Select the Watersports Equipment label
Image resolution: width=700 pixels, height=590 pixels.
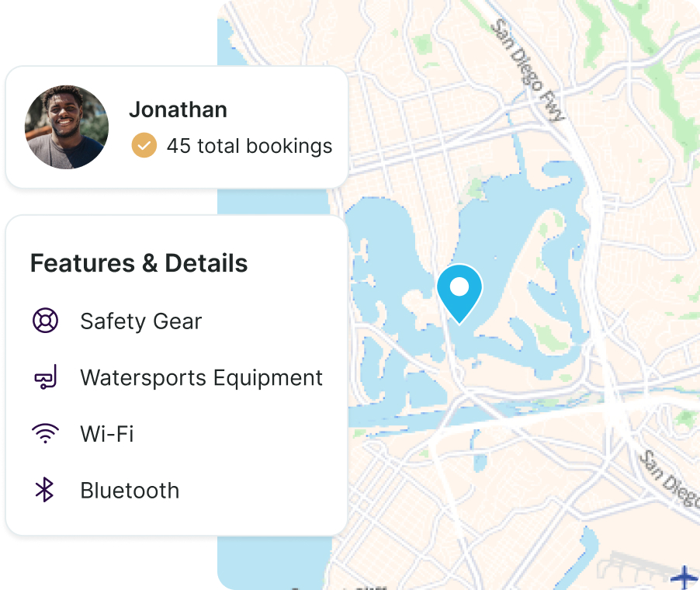[x=201, y=378]
